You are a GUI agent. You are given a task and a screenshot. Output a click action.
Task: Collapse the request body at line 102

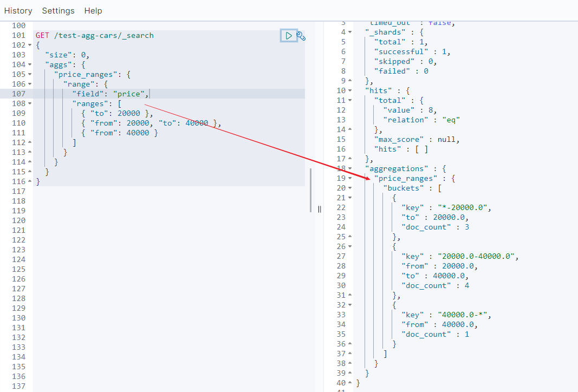(x=29, y=45)
